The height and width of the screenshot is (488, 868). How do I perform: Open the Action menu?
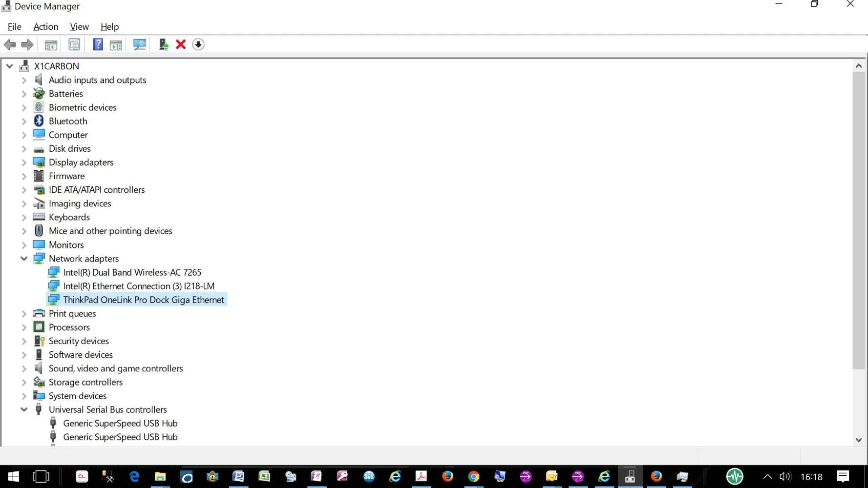[x=46, y=27]
